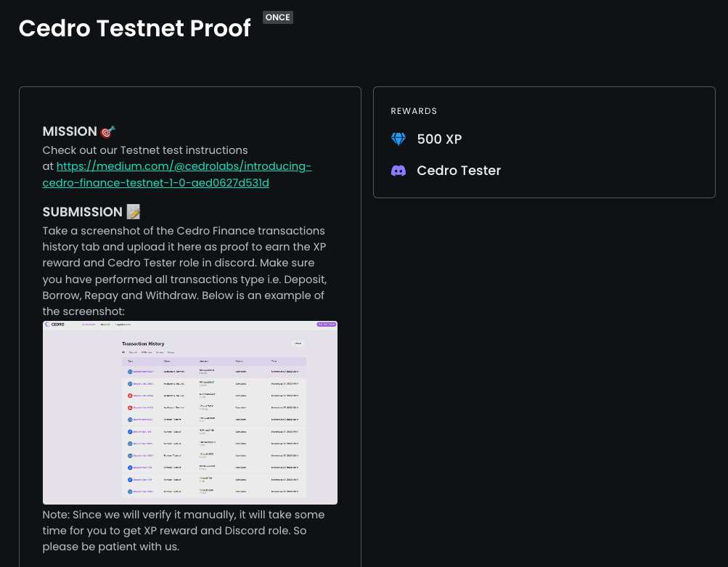The image size is (728, 567).
Task: Click "Check out our Testnet test instructions" text
Action: (x=145, y=150)
